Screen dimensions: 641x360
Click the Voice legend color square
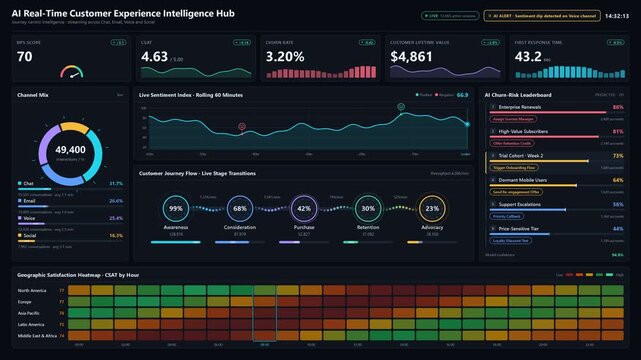(x=20, y=218)
